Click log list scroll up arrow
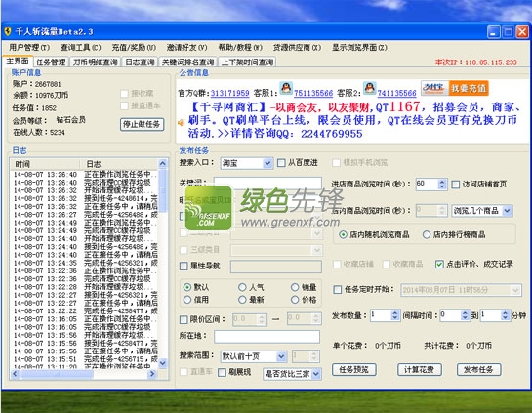Screen dimensions: 532x413 163,164
